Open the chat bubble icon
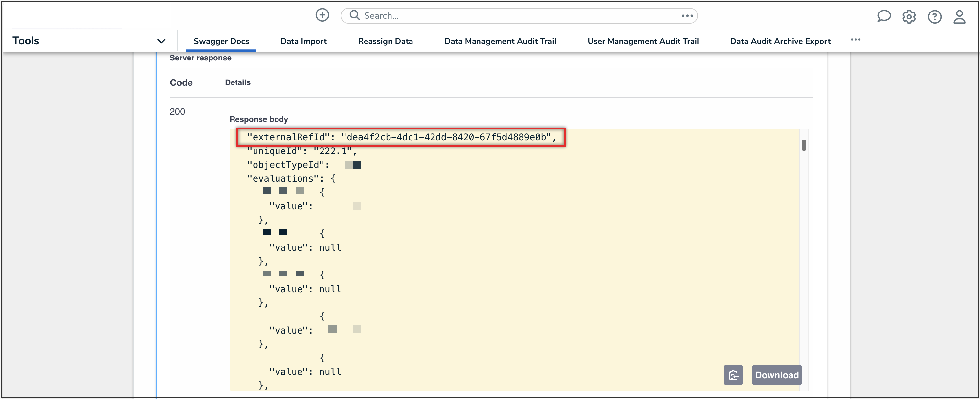 click(883, 16)
